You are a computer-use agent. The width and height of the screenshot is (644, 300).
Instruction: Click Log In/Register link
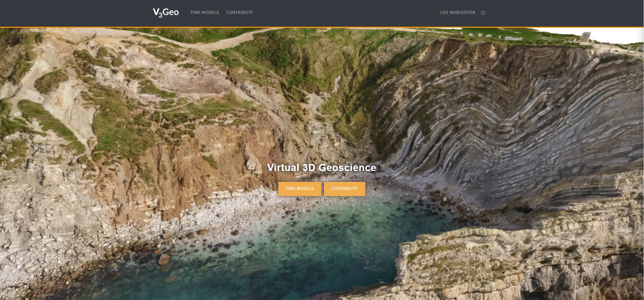coord(457,13)
